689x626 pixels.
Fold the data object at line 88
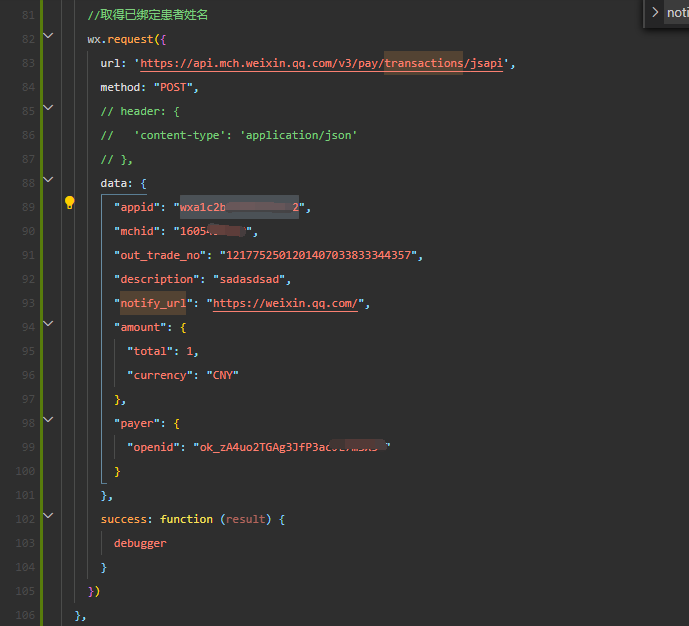pos(48,180)
